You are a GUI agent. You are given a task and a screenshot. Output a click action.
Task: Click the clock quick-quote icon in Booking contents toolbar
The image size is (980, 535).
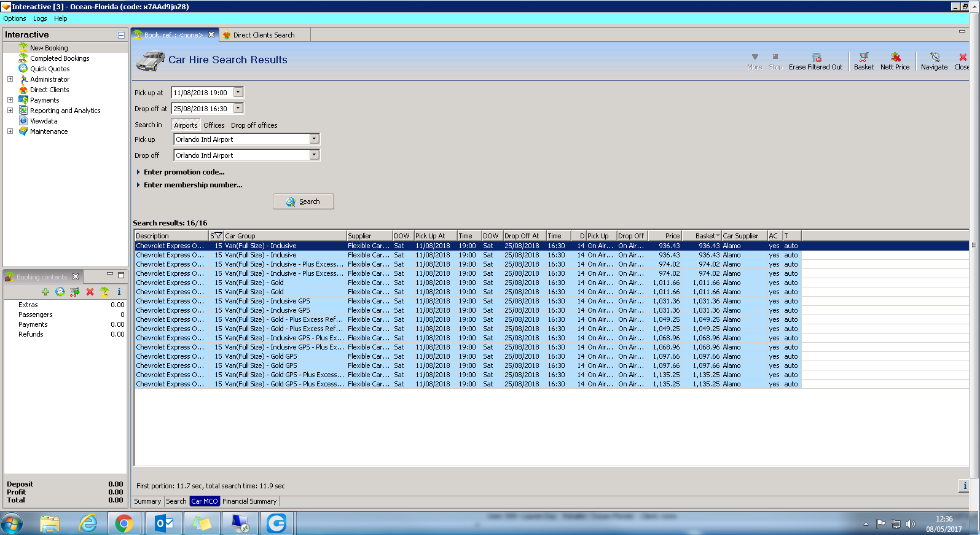click(60, 292)
